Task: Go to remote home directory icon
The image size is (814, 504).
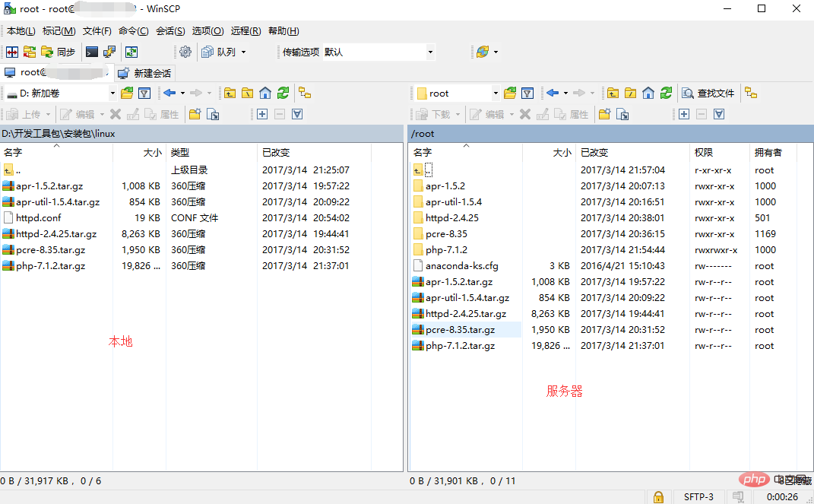Action: [x=648, y=93]
